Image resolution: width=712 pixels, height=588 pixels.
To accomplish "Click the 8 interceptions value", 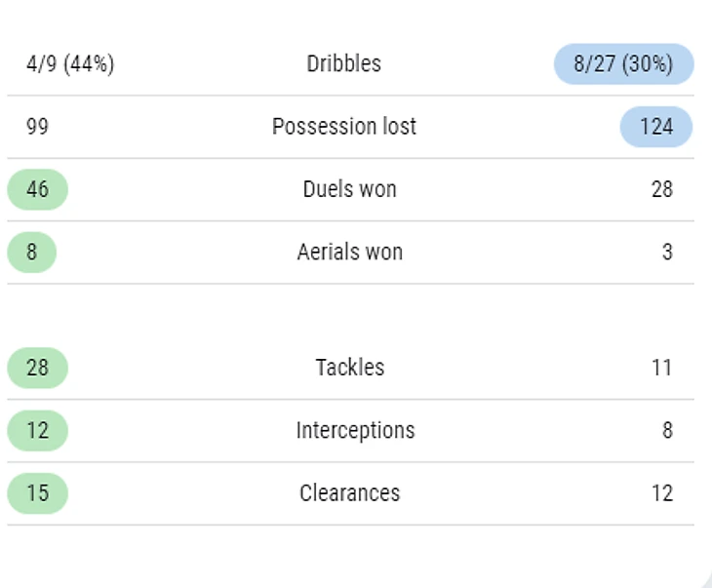I will (x=667, y=430).
